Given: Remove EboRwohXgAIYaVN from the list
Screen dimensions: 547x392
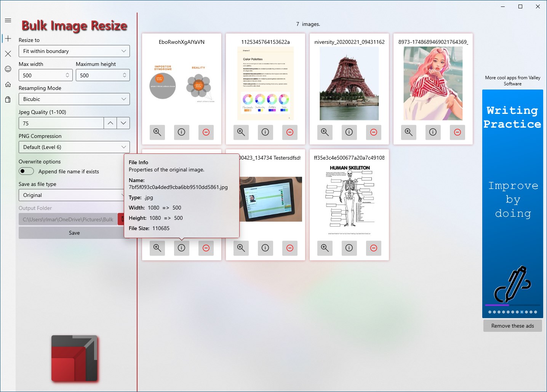Looking at the screenshot, I should (x=206, y=132).
